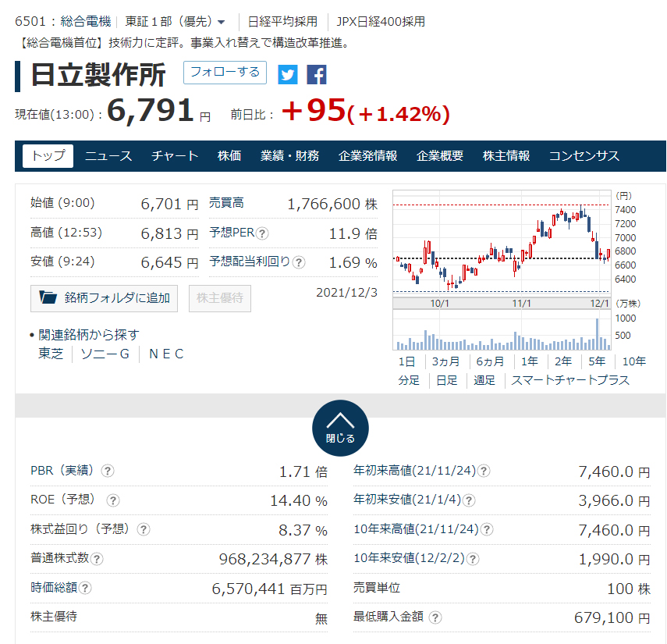Click 日経平均採用 label
This screenshot has height=644, width=667.
(282, 21)
